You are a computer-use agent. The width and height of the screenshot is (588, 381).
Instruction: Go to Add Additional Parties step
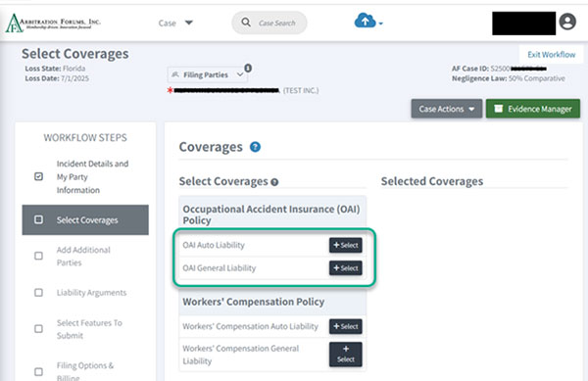83,256
